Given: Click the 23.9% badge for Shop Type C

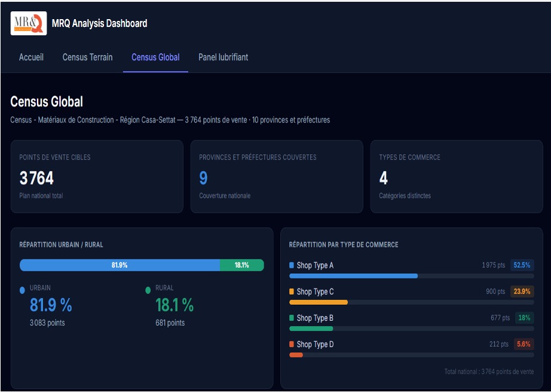Looking at the screenshot, I should [x=522, y=292].
